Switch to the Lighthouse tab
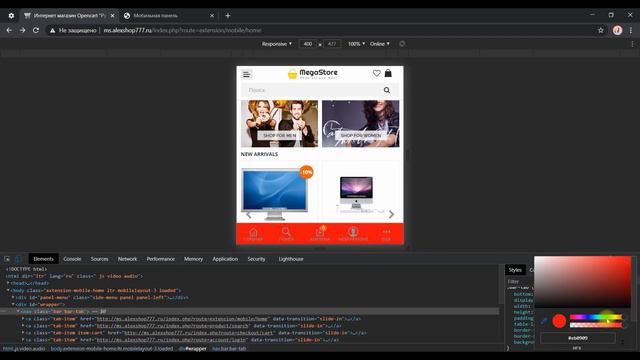 coord(291,259)
